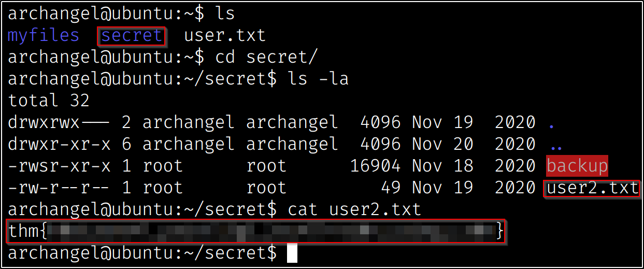Click the blurred thm{ flag output
644x269 pixels.
[256, 231]
